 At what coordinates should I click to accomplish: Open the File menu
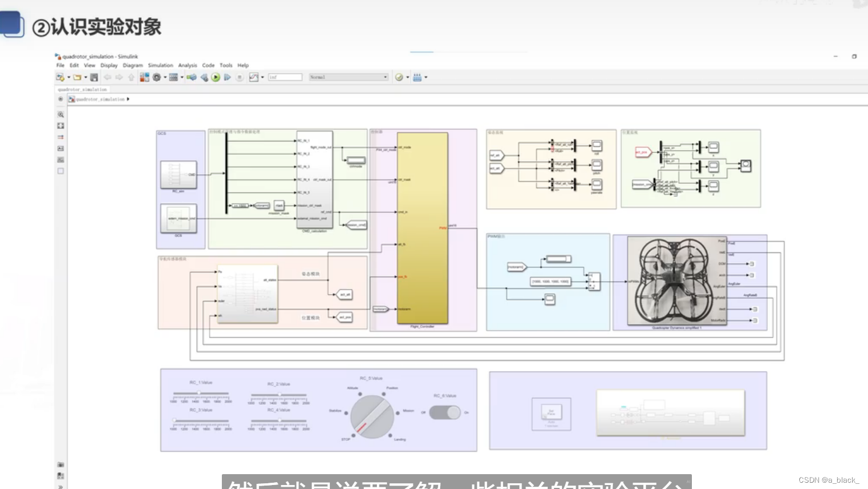(x=60, y=65)
